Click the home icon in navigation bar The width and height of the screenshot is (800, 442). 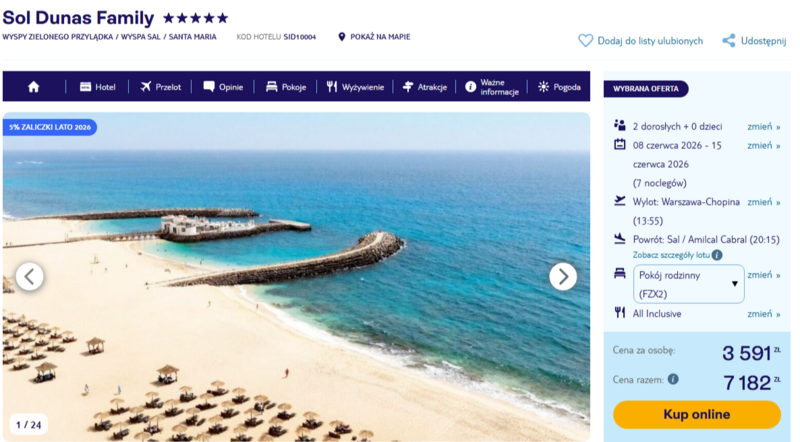pos(34,87)
